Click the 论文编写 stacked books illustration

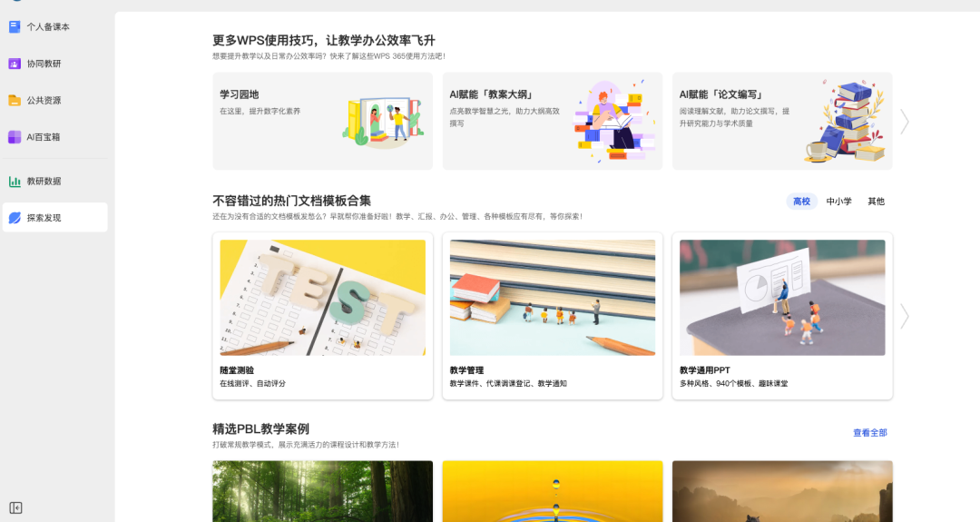coord(846,122)
